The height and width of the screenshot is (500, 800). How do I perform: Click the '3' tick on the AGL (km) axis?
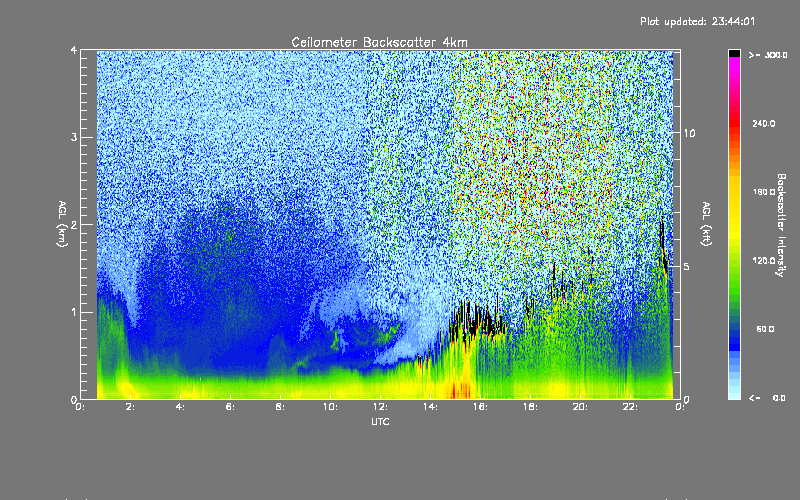(x=74, y=137)
